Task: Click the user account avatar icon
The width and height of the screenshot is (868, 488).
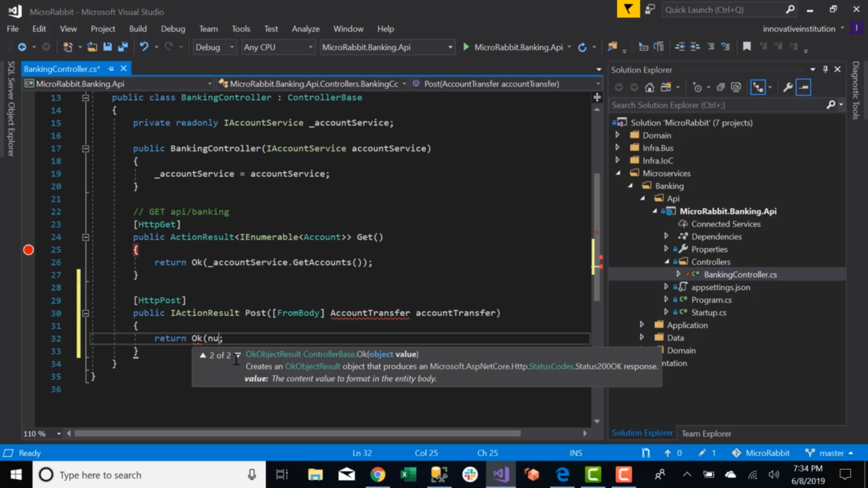Action: pos(857,28)
